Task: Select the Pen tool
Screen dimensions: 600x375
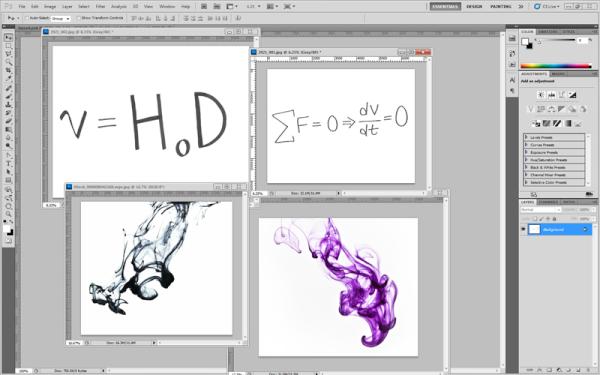Action: click(8, 156)
